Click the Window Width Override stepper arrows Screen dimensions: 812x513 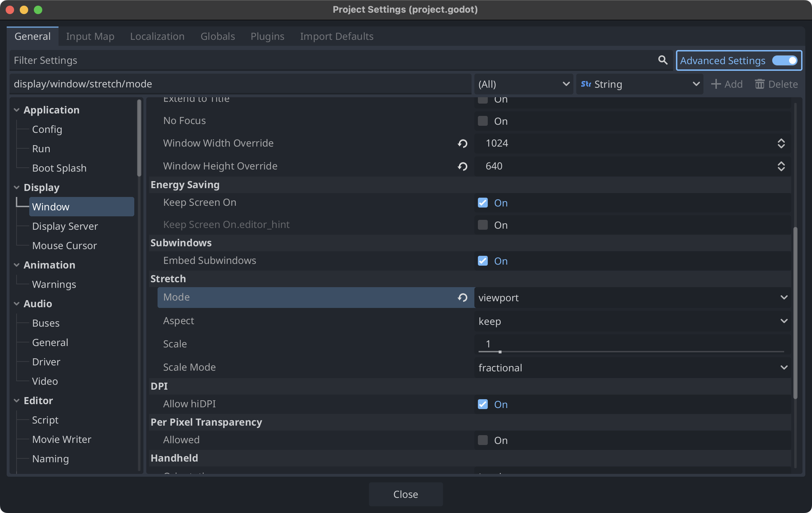click(x=781, y=143)
